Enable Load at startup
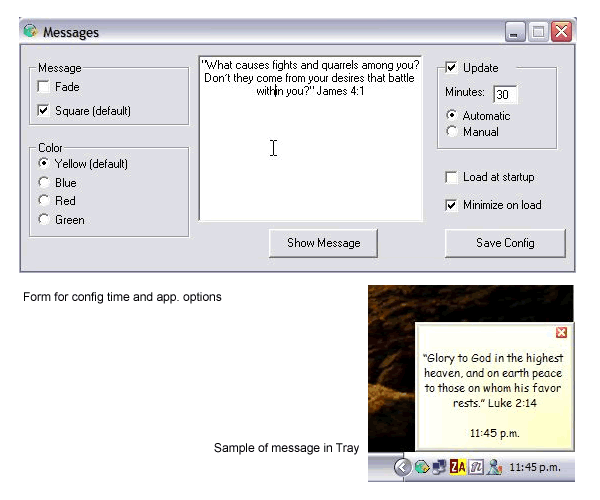The image size is (600, 500). (452, 177)
